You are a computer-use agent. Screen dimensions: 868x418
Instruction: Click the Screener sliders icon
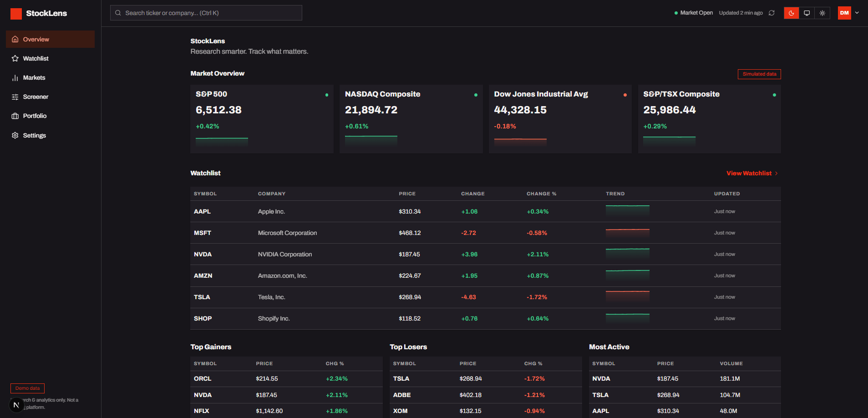[15, 97]
